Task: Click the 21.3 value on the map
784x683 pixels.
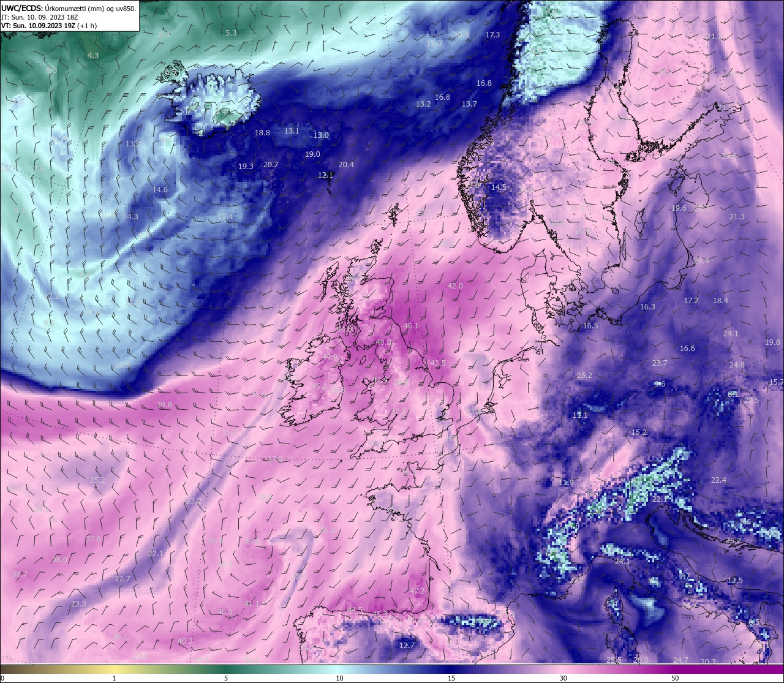Action: (737, 217)
